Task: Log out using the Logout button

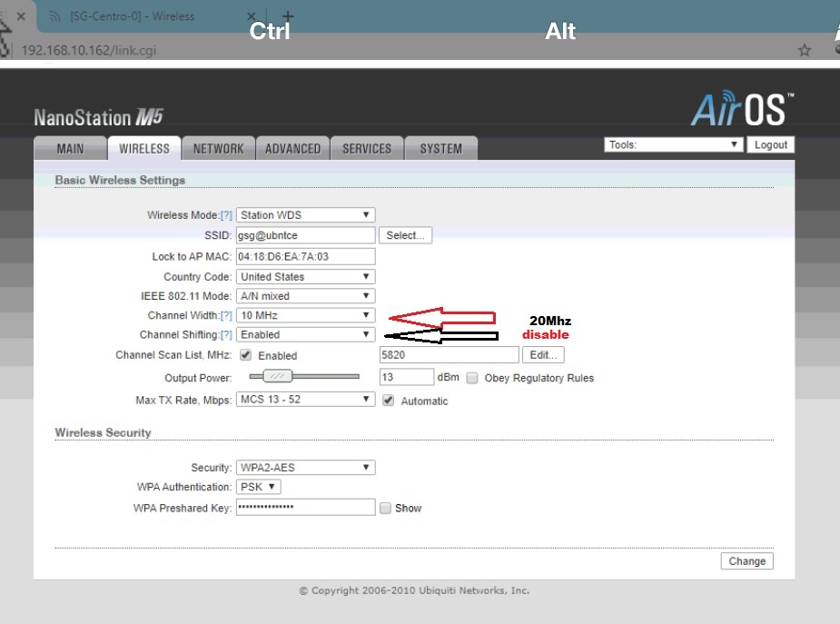Action: pyautogui.click(x=771, y=144)
